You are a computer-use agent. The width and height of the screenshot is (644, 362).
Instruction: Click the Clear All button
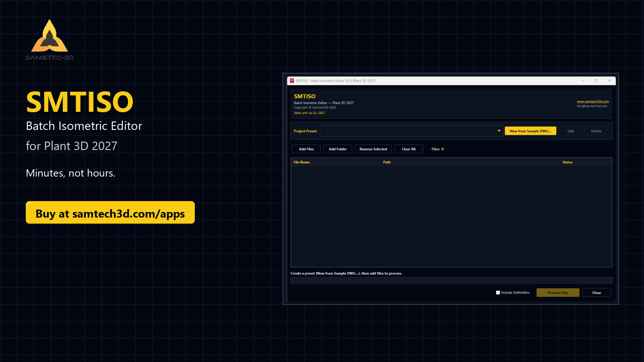[x=409, y=149]
